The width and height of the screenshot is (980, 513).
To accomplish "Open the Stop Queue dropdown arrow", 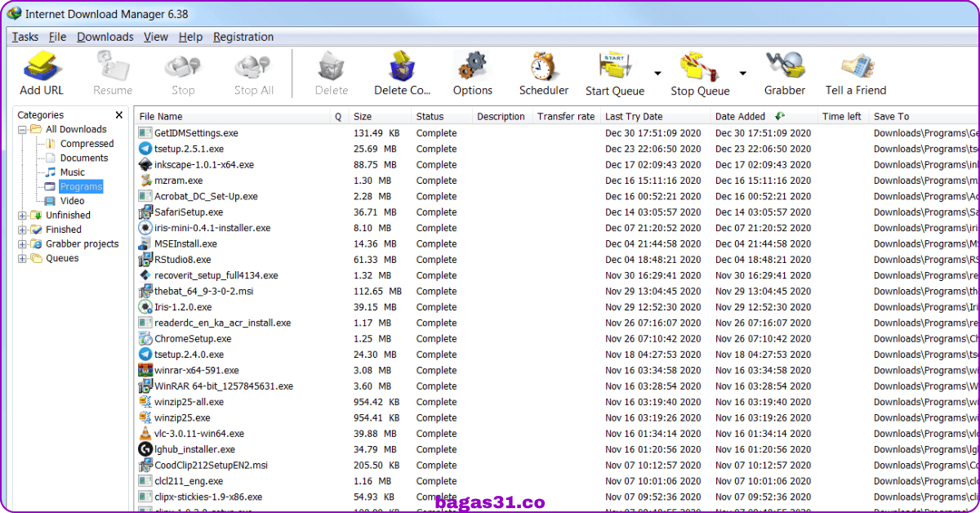I will pyautogui.click(x=742, y=72).
